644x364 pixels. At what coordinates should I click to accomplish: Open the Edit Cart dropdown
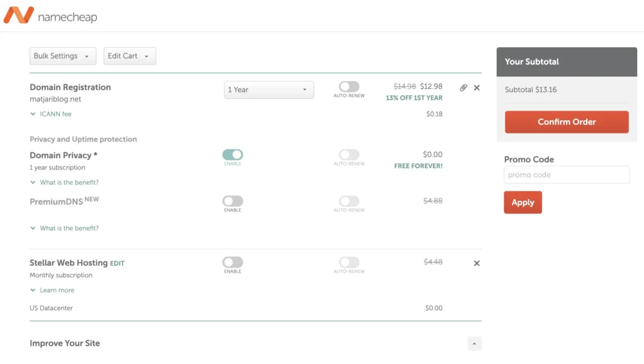[130, 56]
